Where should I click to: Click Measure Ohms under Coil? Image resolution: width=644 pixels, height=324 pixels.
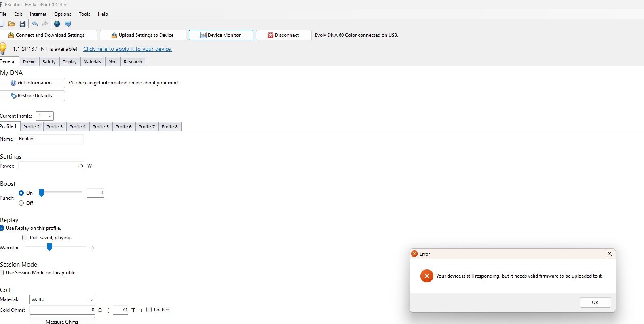pos(62,321)
